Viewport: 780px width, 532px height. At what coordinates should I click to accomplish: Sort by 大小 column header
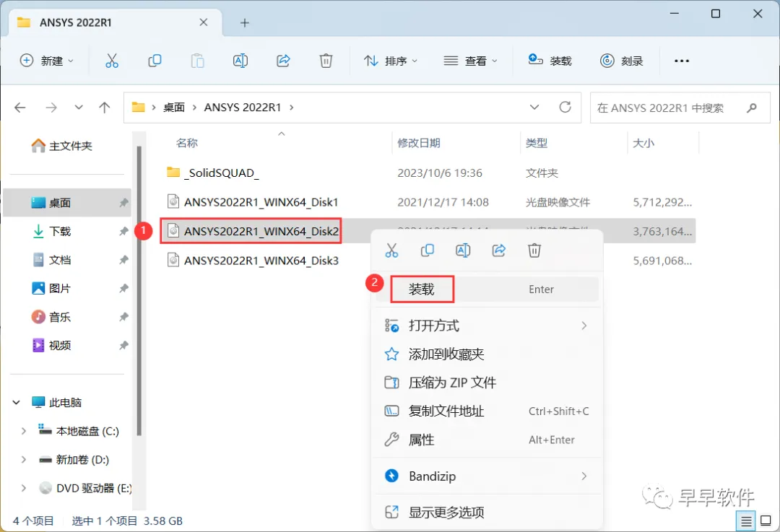643,143
